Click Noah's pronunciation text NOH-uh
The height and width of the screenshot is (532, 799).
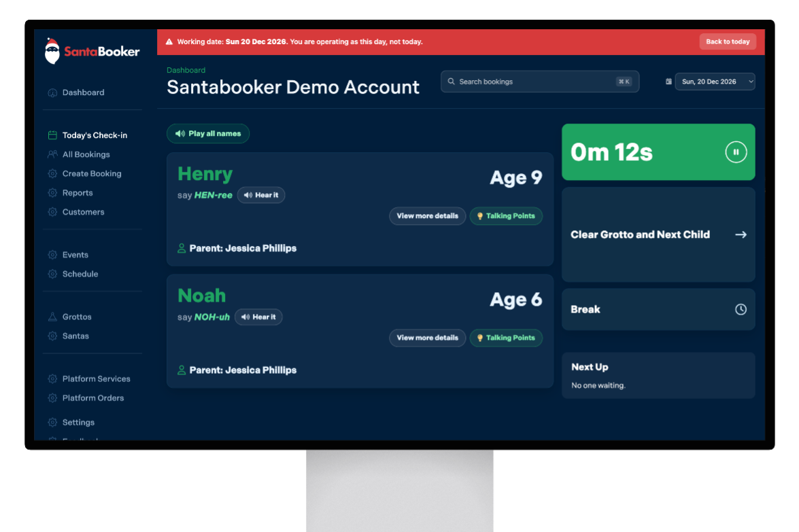[212, 317]
